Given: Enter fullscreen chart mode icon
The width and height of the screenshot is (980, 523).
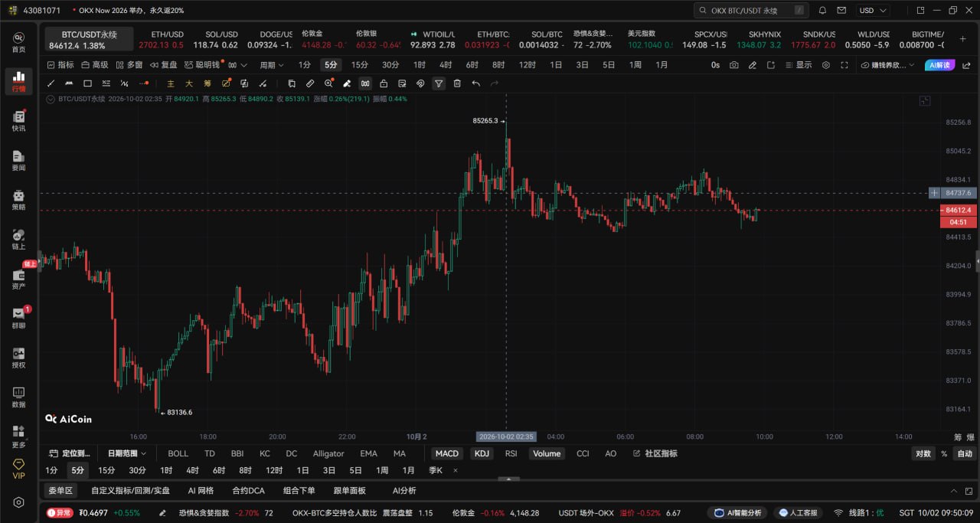Looking at the screenshot, I should coord(844,65).
